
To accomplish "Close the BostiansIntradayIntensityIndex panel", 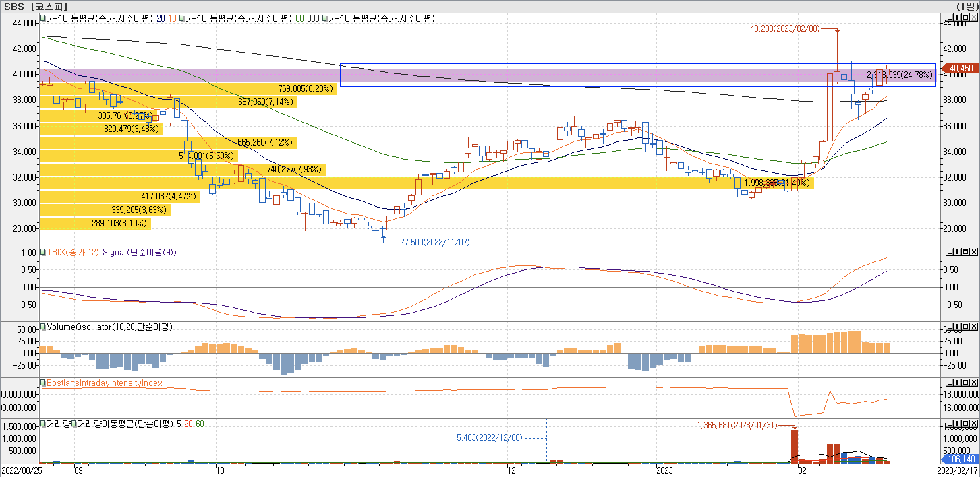I will (x=974, y=382).
